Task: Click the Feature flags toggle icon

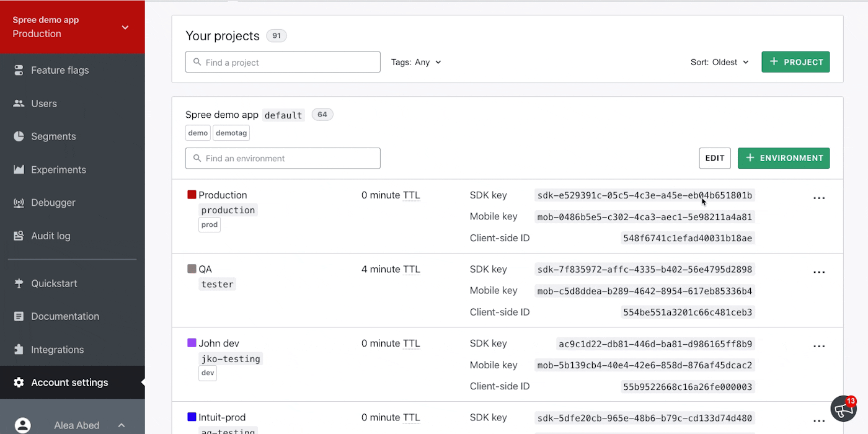Action: [x=19, y=71]
